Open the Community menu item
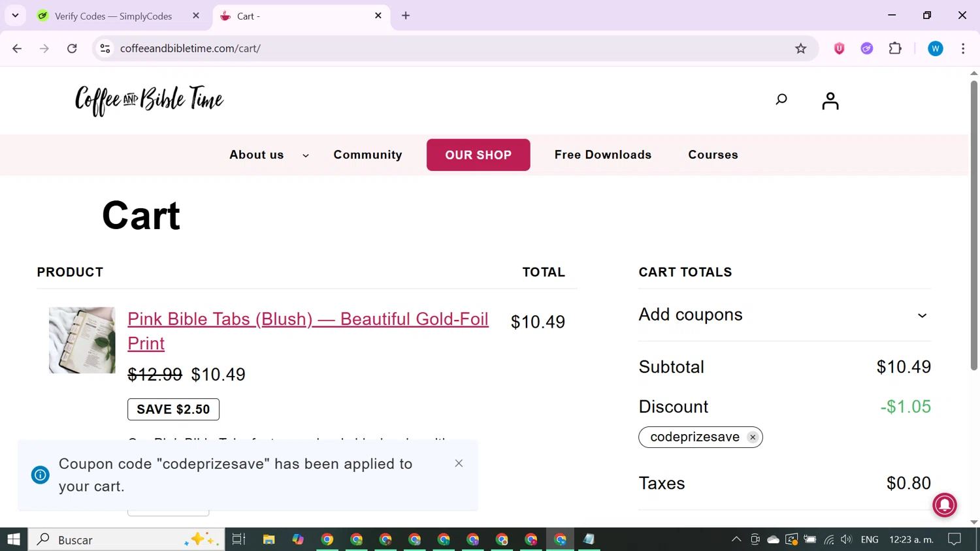Image resolution: width=980 pixels, height=551 pixels. click(x=368, y=155)
